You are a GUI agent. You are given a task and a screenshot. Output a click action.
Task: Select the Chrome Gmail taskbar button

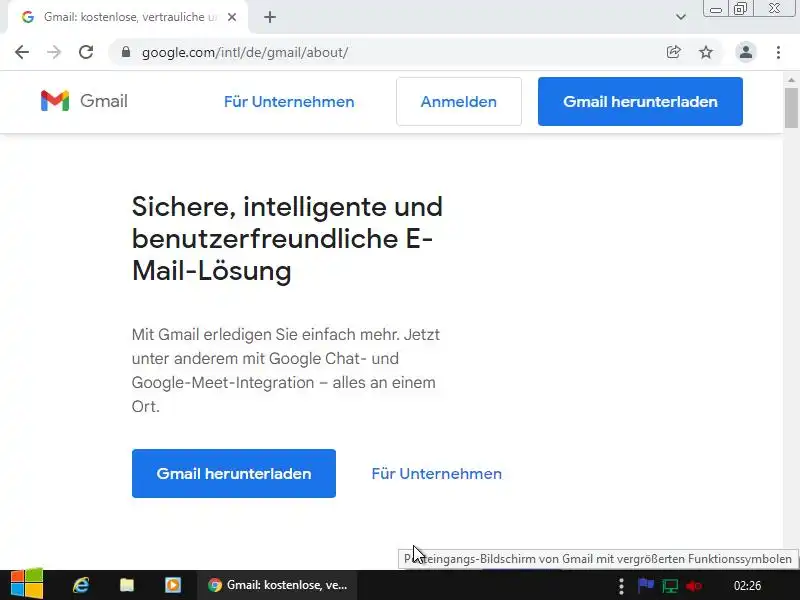click(278, 585)
